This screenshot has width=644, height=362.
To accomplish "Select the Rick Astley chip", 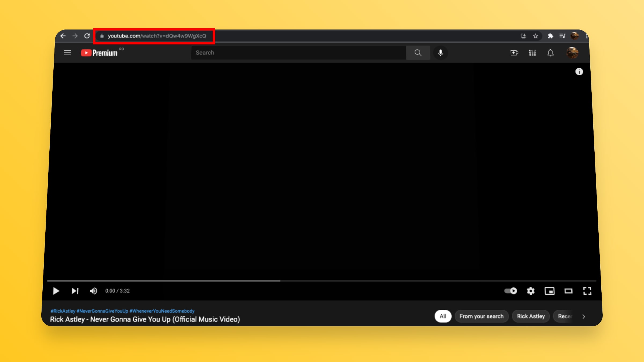I will (x=531, y=316).
